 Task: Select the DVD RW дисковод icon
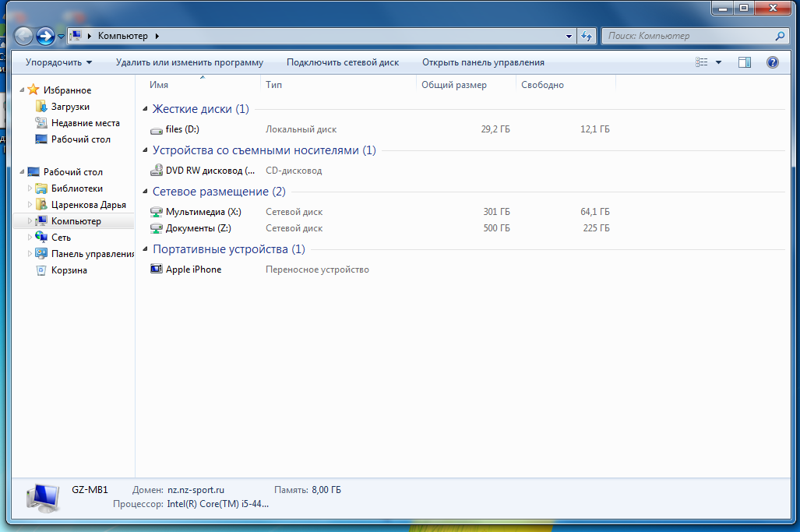[156, 171]
